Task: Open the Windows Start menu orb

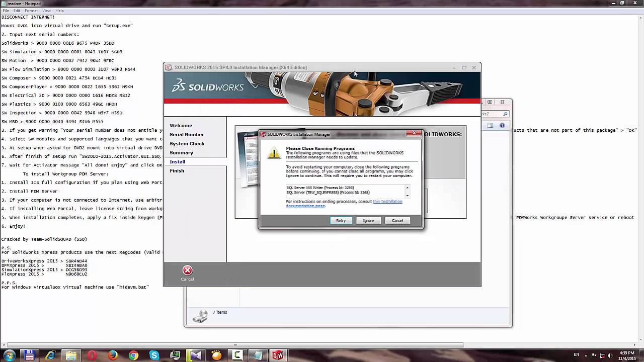Action: [x=9, y=355]
